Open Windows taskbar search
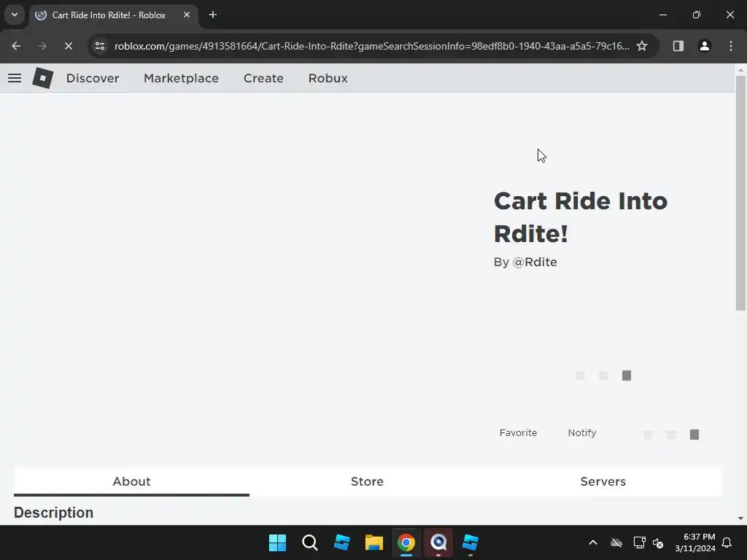The image size is (747, 560). click(x=309, y=542)
